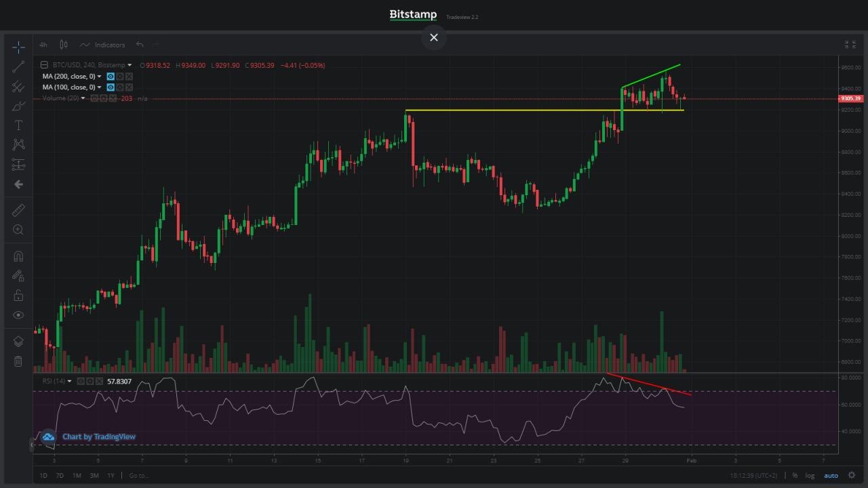The height and width of the screenshot is (488, 868).
Task: Open settings for RSI indicator
Action: click(x=90, y=381)
